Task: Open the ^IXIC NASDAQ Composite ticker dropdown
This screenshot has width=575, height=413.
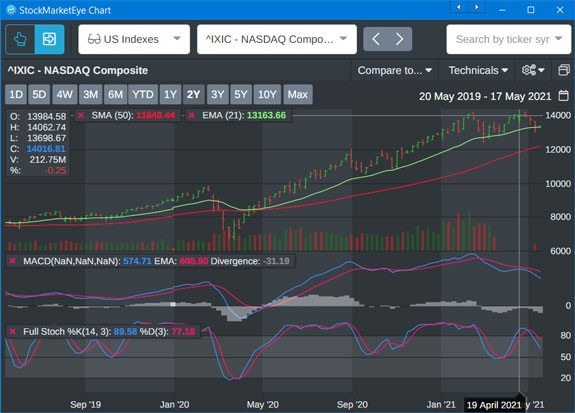Action: 276,39
